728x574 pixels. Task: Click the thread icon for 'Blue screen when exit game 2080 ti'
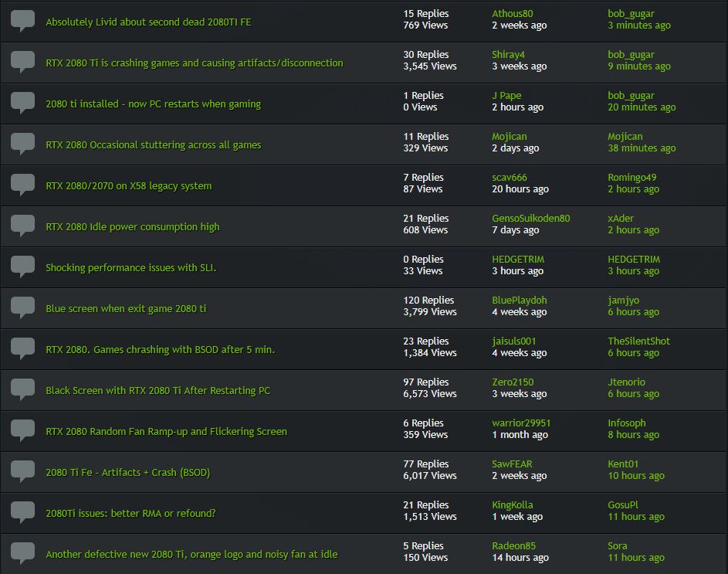[22, 307]
